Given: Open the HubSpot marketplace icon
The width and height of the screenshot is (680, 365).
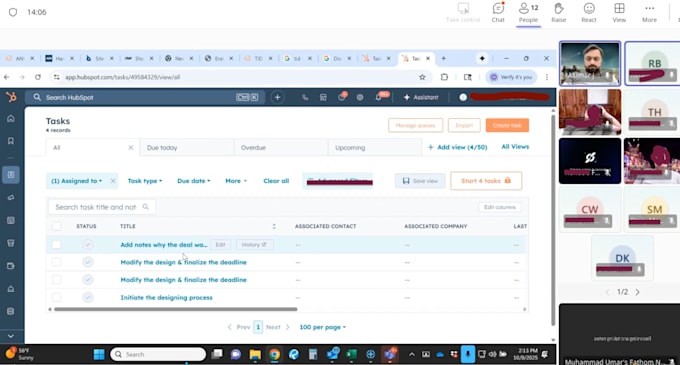Looking at the screenshot, I should click(x=324, y=98).
